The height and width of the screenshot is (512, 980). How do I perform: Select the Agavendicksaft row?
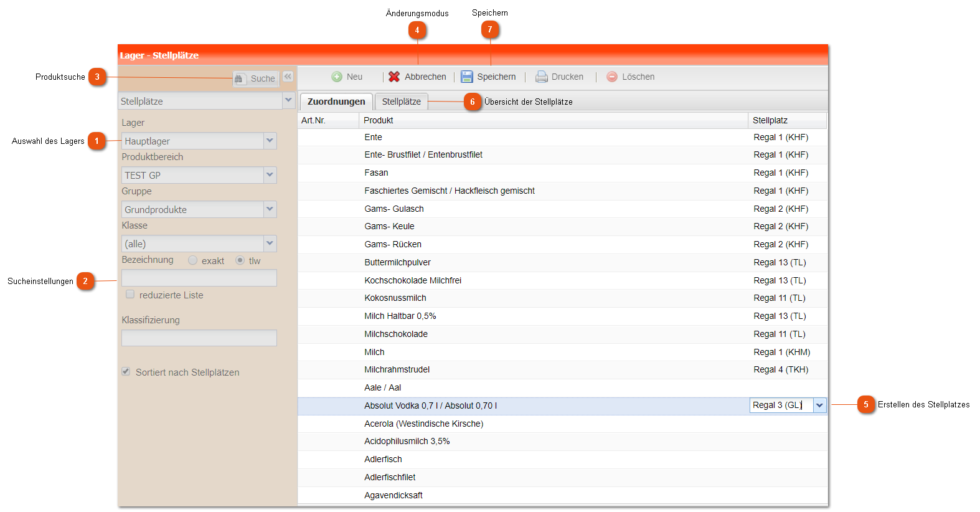point(563,496)
